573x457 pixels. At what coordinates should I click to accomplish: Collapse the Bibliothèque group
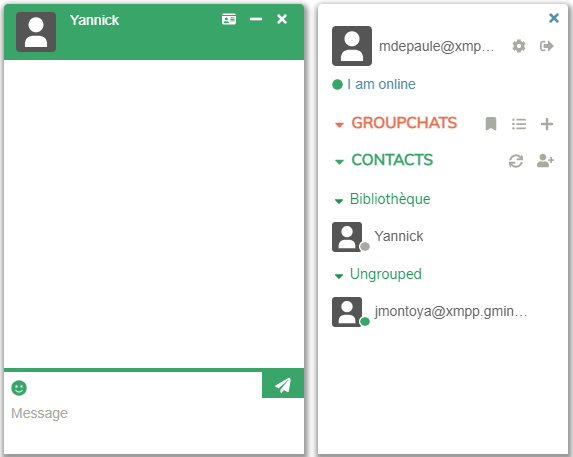coord(382,199)
